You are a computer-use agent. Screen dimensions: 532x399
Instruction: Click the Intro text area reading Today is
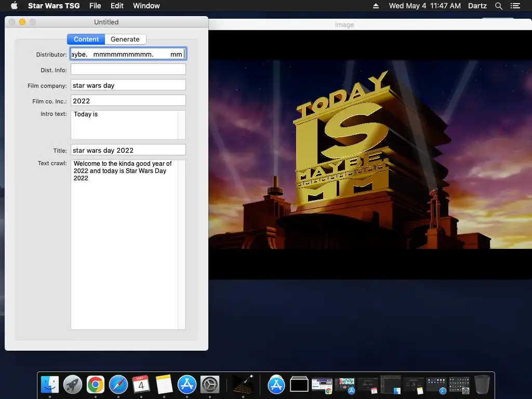tap(124, 125)
